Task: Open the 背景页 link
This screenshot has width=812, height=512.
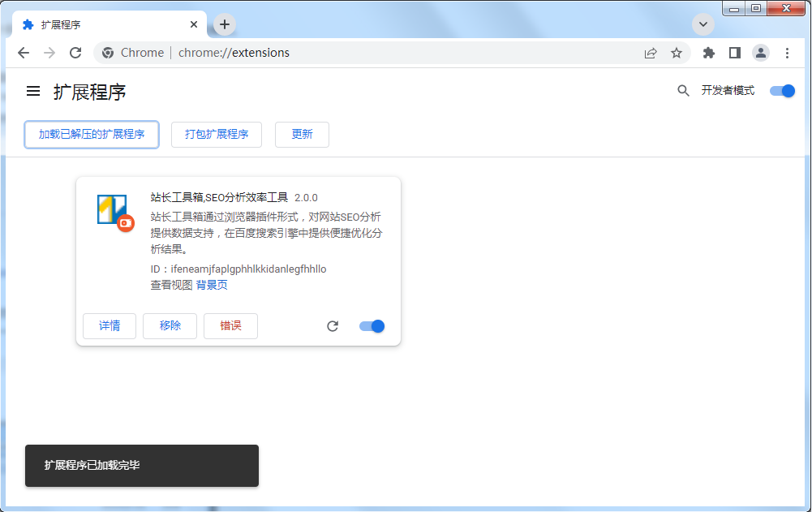Action: coord(212,285)
